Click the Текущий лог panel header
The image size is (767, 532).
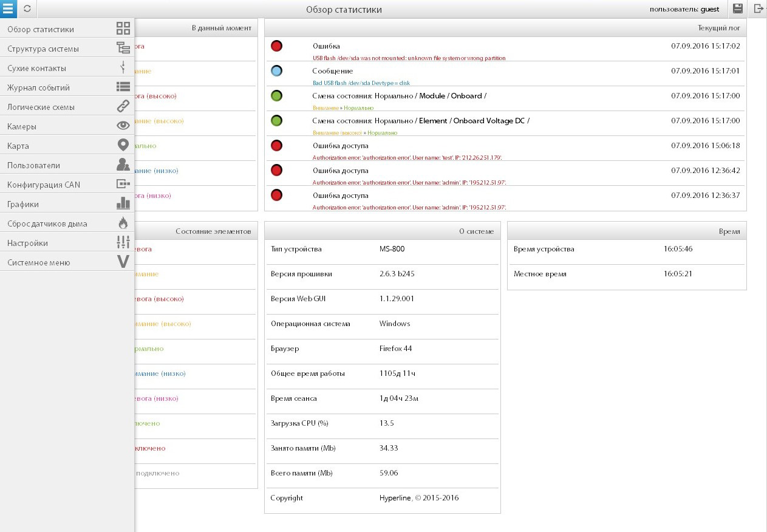505,28
